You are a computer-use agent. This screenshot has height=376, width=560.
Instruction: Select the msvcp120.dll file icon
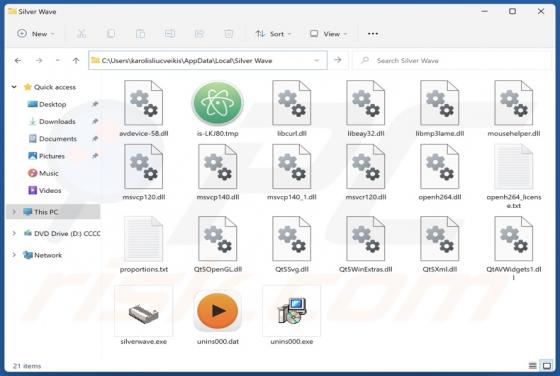(144, 166)
